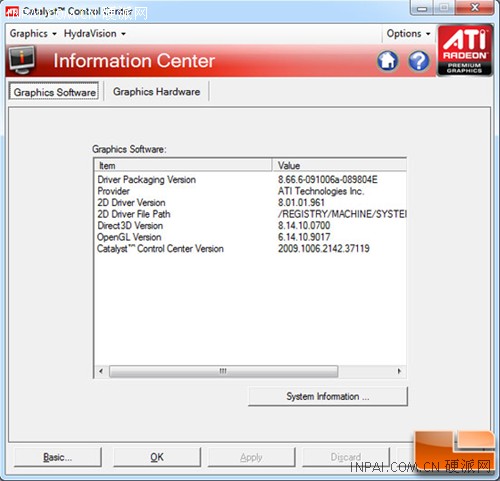This screenshot has height=481, width=500.
Task: Click the ATI title bar app icon
Action: click(12, 12)
